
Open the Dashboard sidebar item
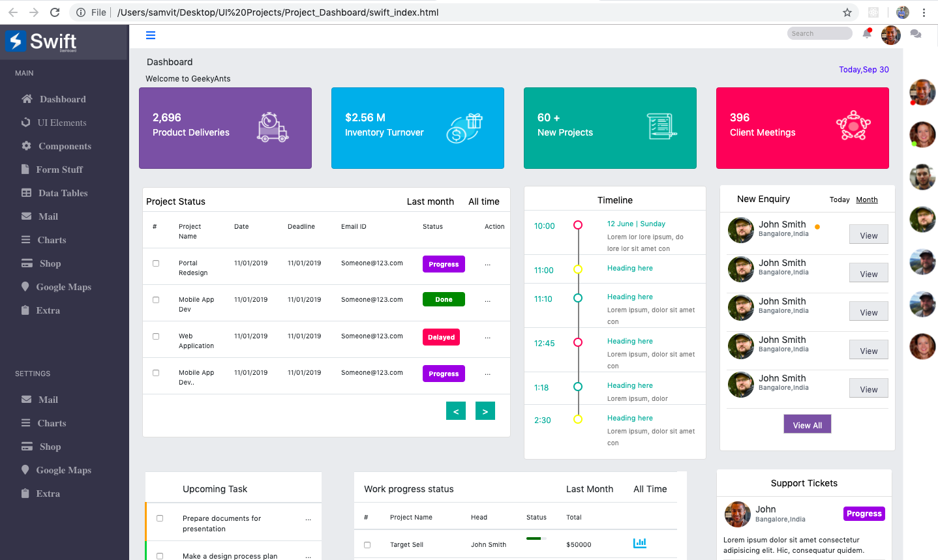[x=63, y=98]
